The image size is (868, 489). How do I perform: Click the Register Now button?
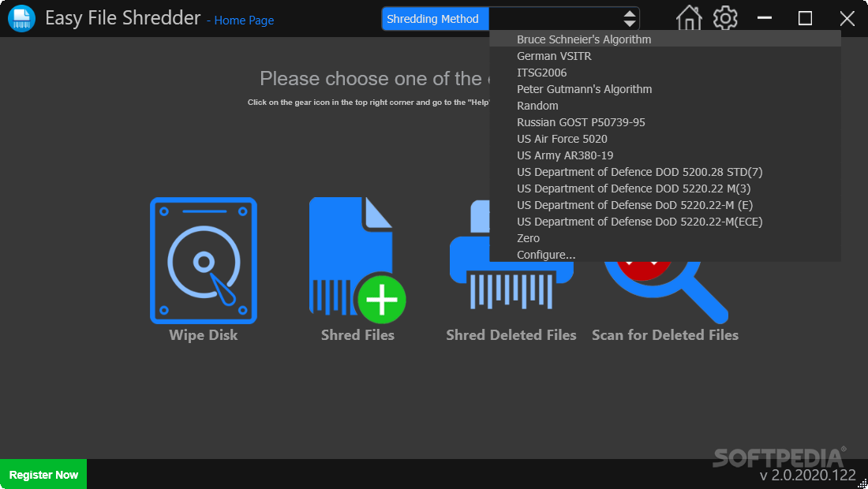(x=43, y=475)
